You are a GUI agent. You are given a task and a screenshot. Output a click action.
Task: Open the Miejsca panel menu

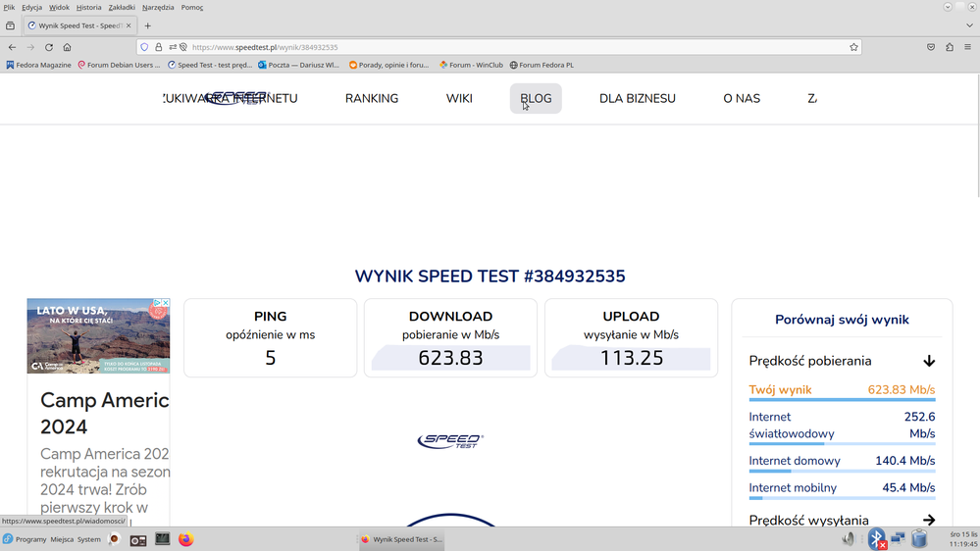(62, 539)
